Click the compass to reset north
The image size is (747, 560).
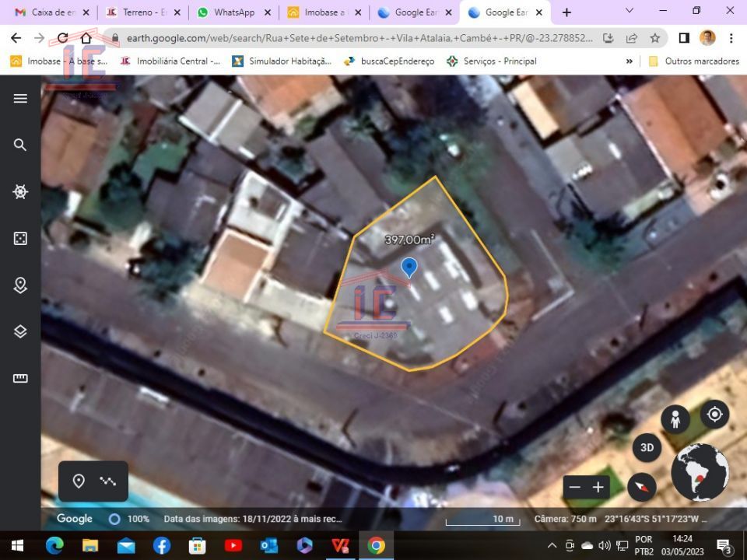(x=642, y=487)
